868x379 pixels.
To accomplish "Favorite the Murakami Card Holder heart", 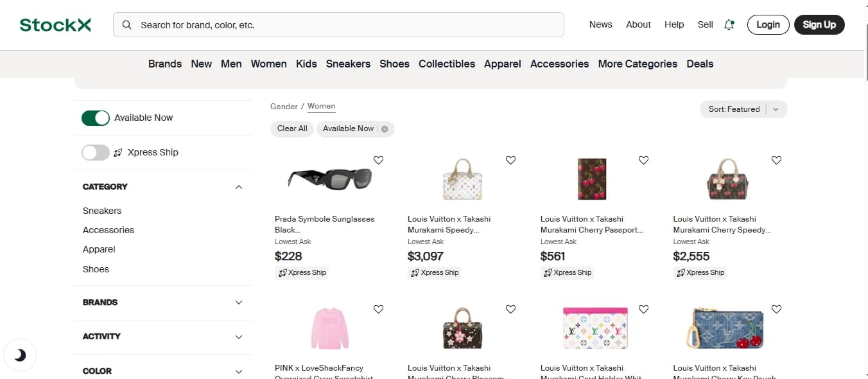I will (x=643, y=309).
